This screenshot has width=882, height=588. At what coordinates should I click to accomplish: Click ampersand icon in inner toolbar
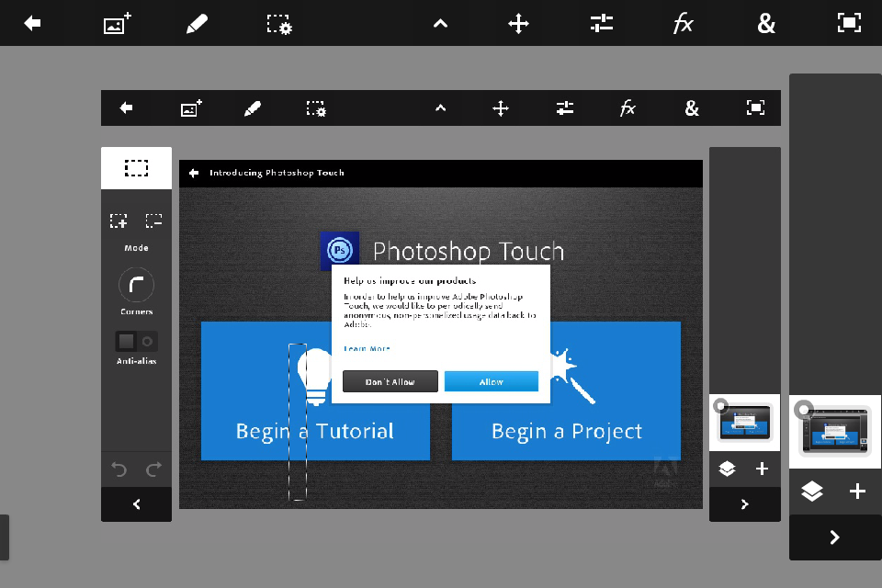tap(692, 108)
